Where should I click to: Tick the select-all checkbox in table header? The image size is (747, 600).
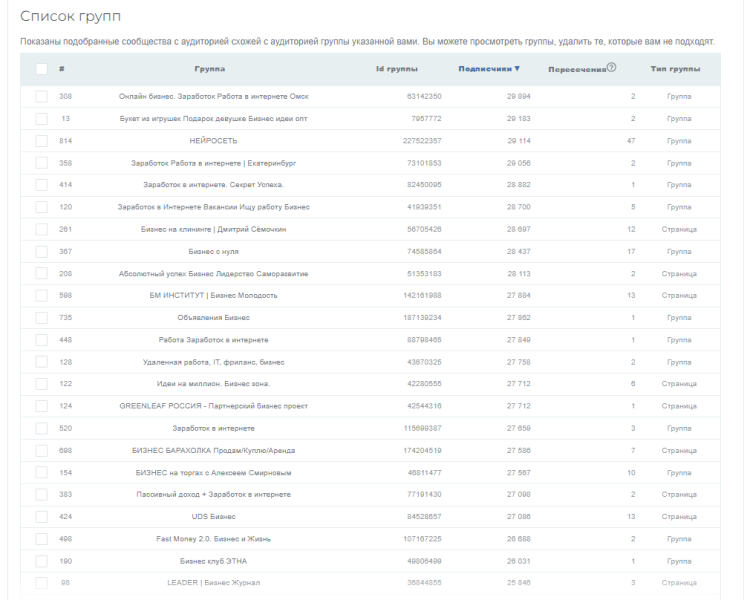(42, 69)
